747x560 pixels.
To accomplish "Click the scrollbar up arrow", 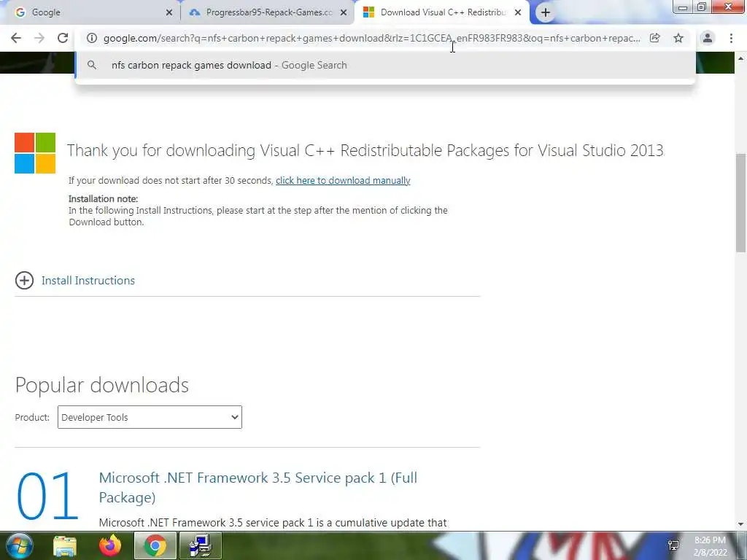I will click(741, 58).
